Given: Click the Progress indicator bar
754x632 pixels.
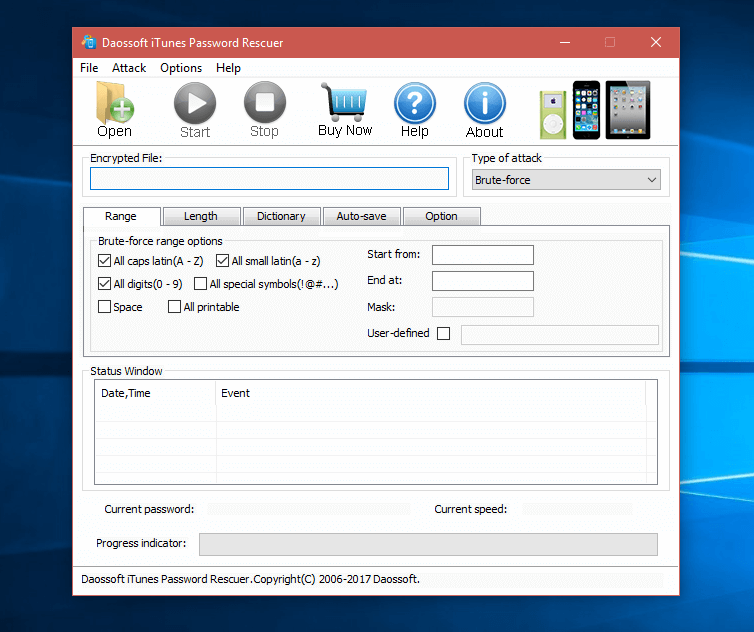Looking at the screenshot, I should [x=428, y=544].
